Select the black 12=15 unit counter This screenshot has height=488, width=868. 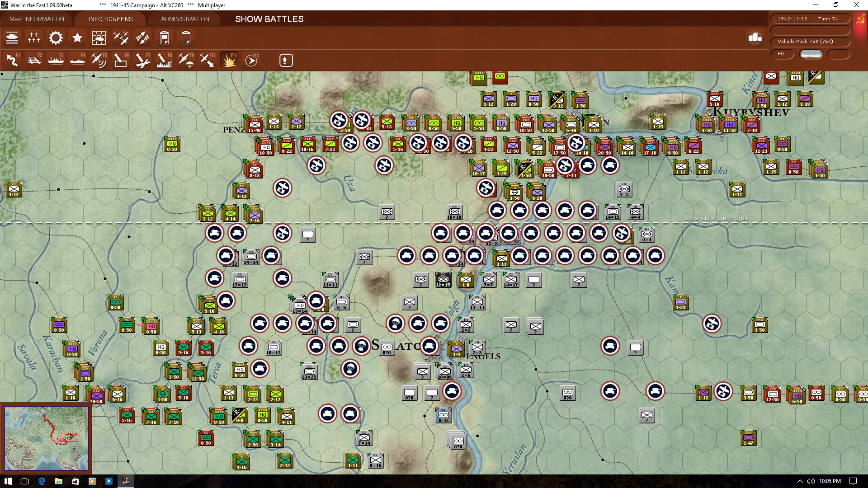click(x=443, y=280)
